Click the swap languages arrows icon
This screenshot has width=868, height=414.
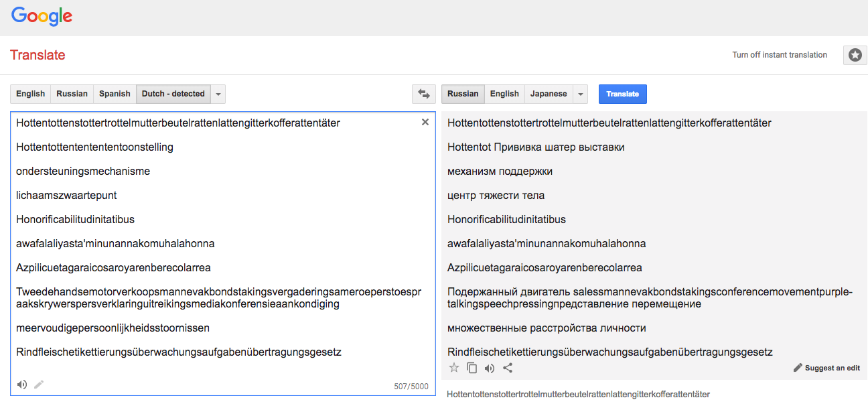[423, 94]
